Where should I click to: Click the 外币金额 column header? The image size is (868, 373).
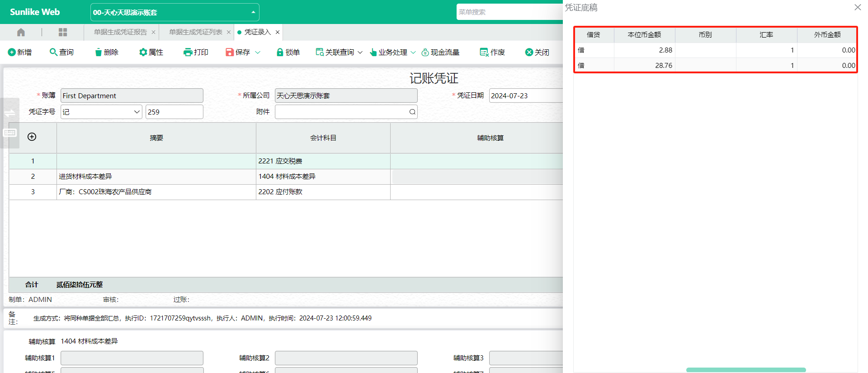point(827,35)
